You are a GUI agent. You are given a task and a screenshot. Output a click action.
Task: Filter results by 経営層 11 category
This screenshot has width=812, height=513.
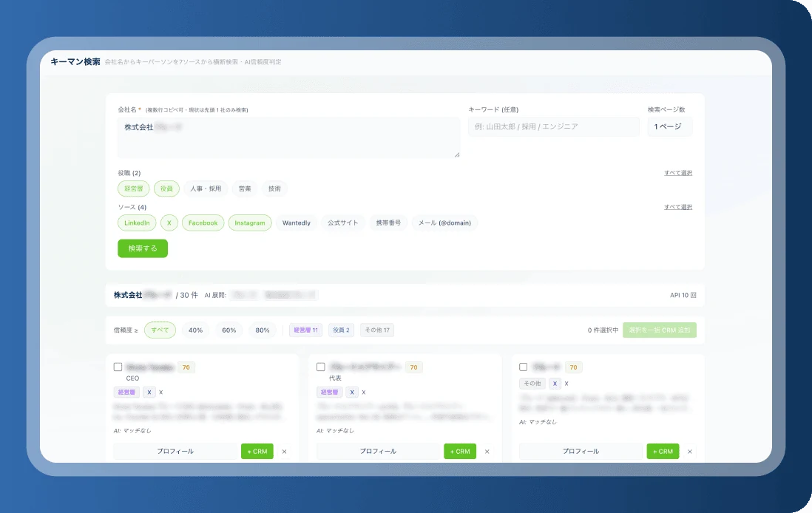306,330
